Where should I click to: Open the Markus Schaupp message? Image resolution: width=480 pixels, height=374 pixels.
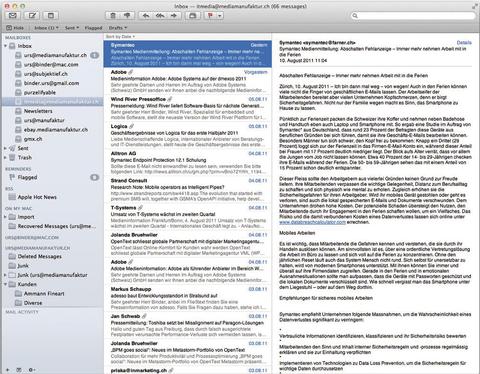[x=188, y=298]
